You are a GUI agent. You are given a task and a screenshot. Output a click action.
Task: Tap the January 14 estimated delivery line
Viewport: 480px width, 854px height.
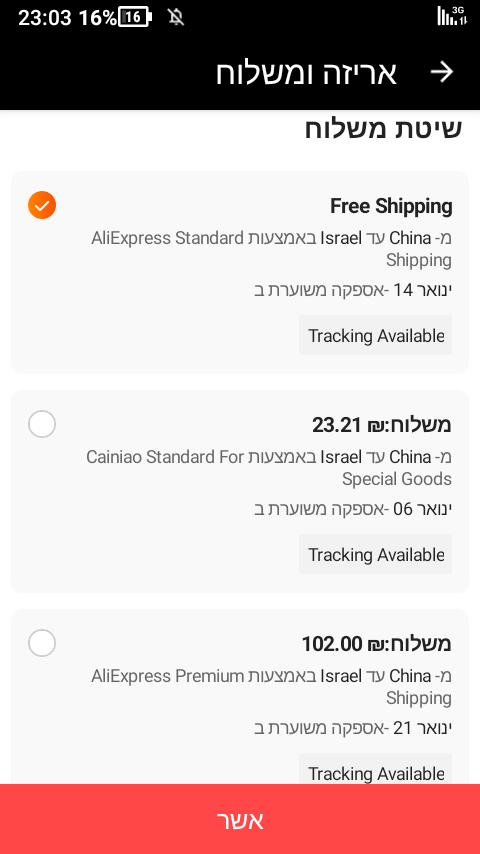[x=353, y=290]
